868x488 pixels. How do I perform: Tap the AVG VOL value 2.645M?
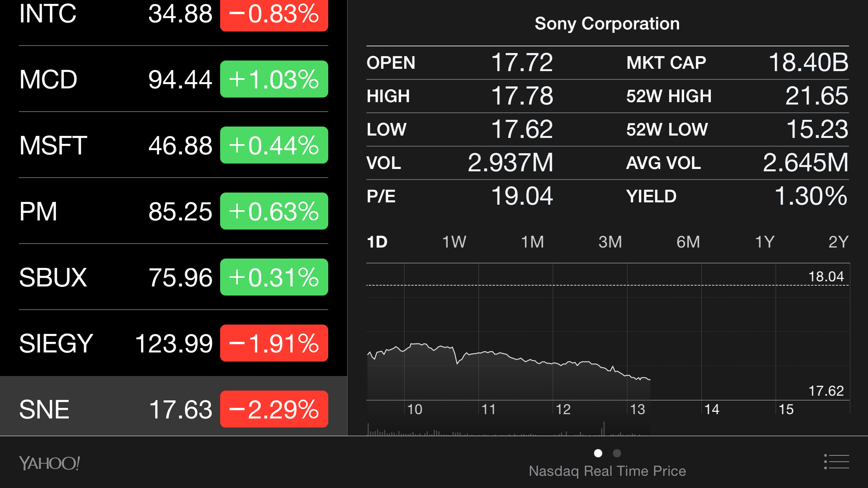(805, 163)
